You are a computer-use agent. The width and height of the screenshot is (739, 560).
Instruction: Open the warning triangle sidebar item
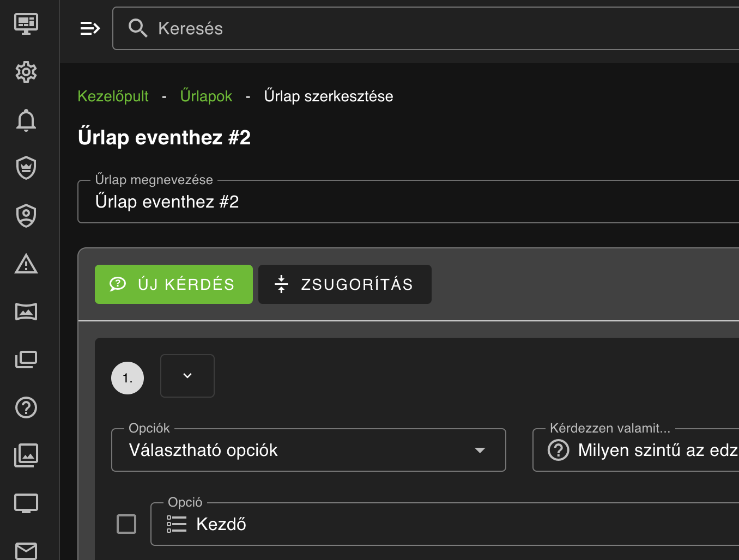click(26, 264)
